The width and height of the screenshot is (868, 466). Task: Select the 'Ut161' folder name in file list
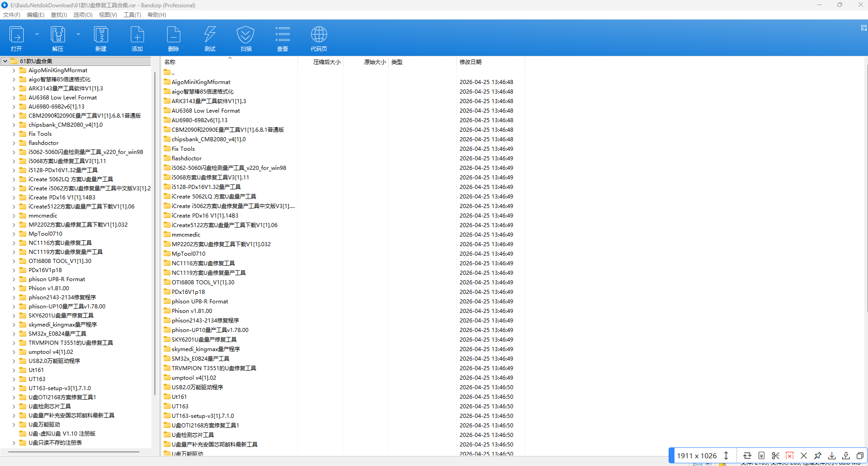pos(179,397)
